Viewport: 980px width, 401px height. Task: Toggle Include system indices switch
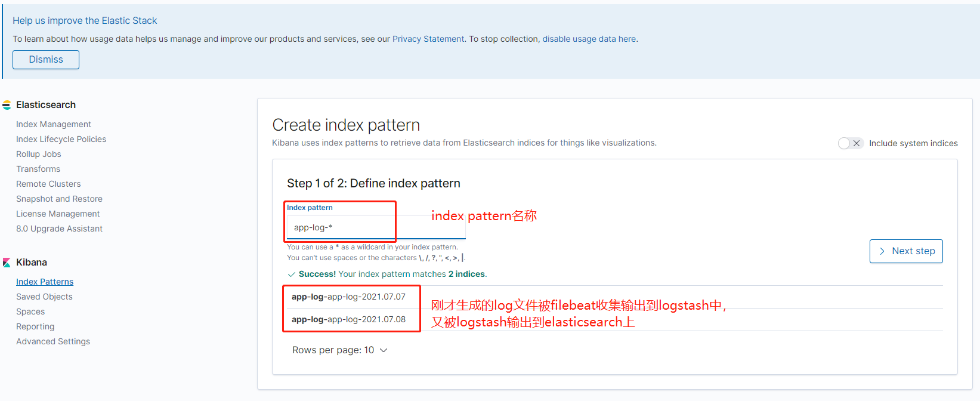pos(850,143)
